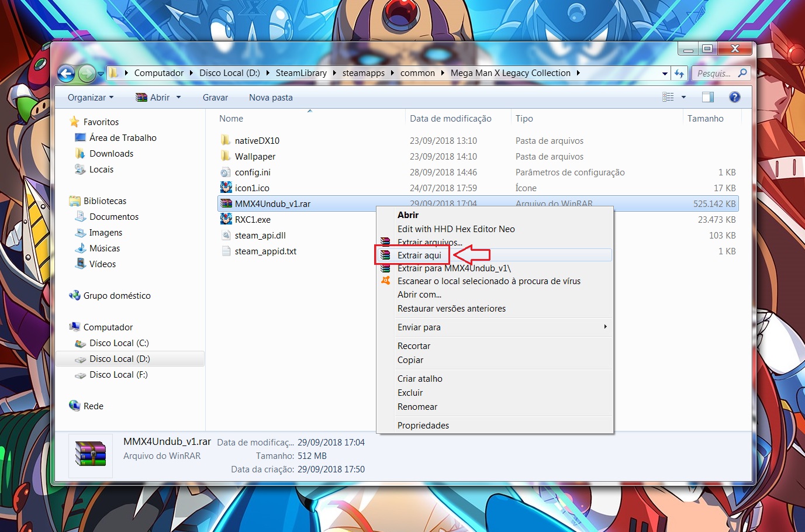Expand breadcrumb arrow after Disco Local (D:)
The image size is (805, 532).
(x=268, y=73)
